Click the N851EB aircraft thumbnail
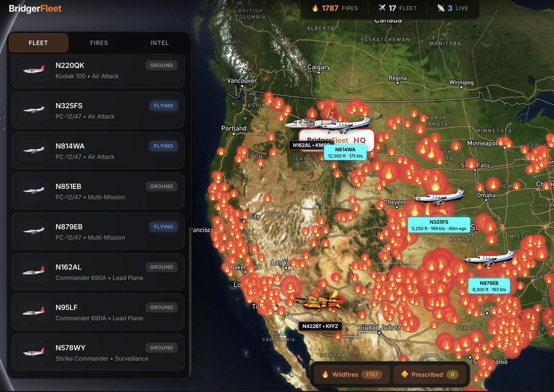The width and height of the screenshot is (554, 392). click(x=34, y=190)
